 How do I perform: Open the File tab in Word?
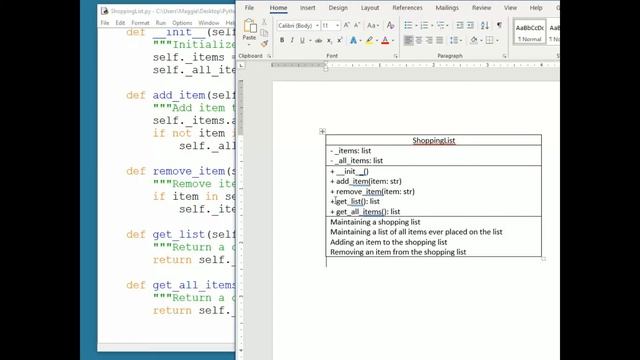click(x=249, y=8)
